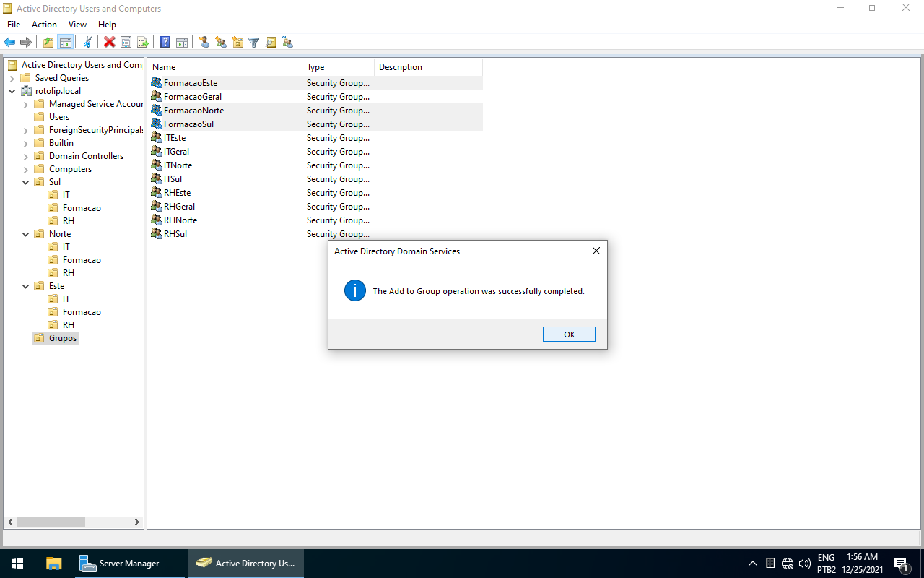Click the create new group icon
924x578 pixels.
click(221, 43)
